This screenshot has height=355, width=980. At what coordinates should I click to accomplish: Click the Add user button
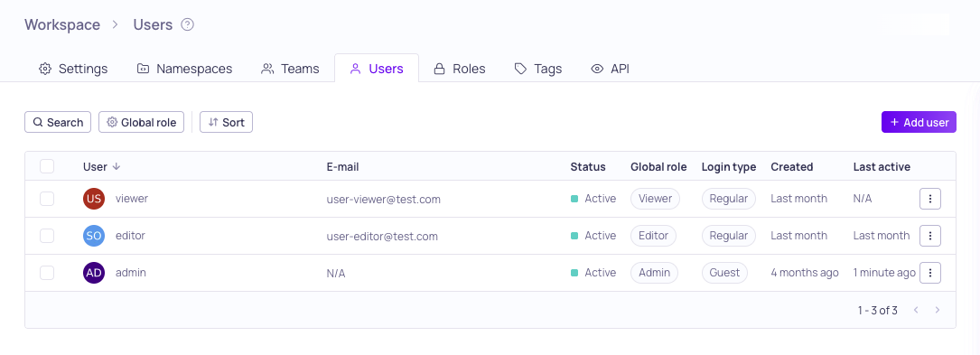tap(919, 122)
